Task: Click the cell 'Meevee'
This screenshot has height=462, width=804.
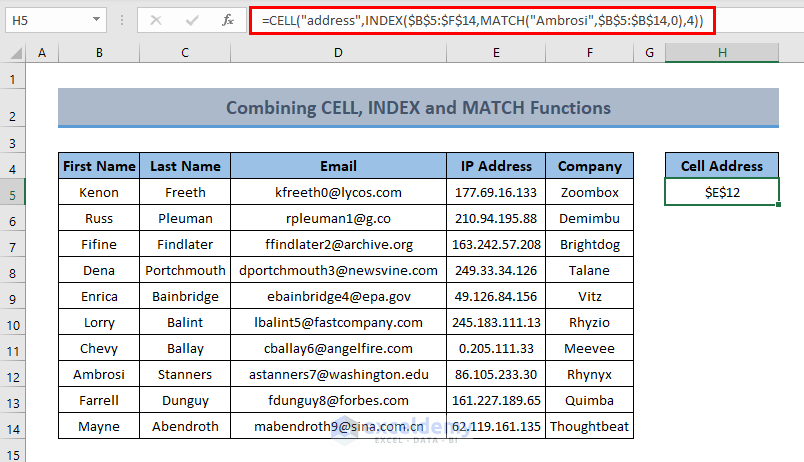Action: point(590,349)
